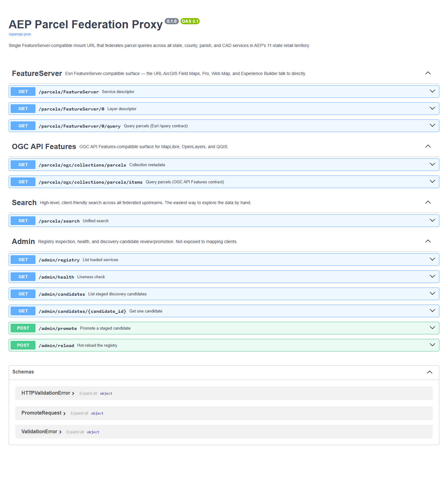This screenshot has height=498, width=448.
Task: Click the Schemas heading
Action: click(x=23, y=372)
